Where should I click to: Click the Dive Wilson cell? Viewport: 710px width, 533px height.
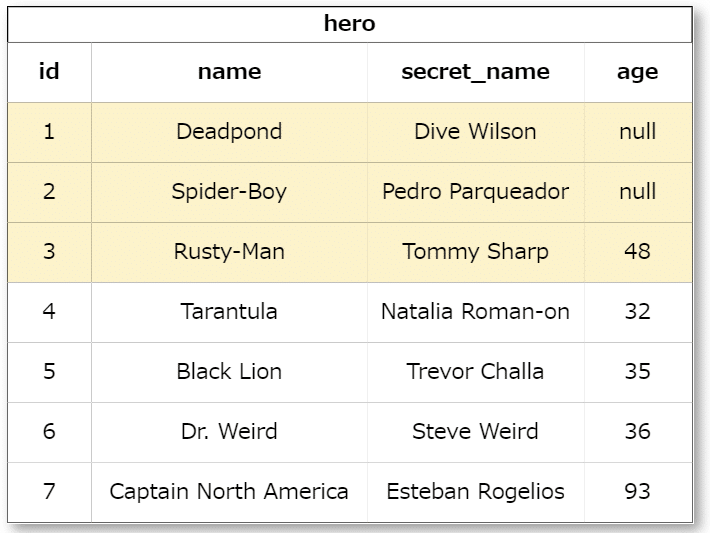point(475,131)
